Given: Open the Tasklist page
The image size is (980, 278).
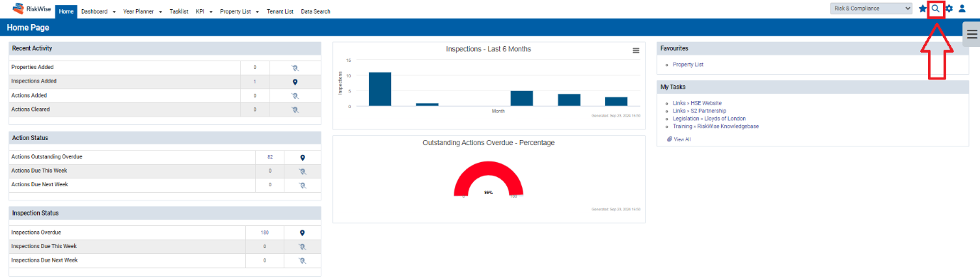Looking at the screenshot, I should coord(179,11).
